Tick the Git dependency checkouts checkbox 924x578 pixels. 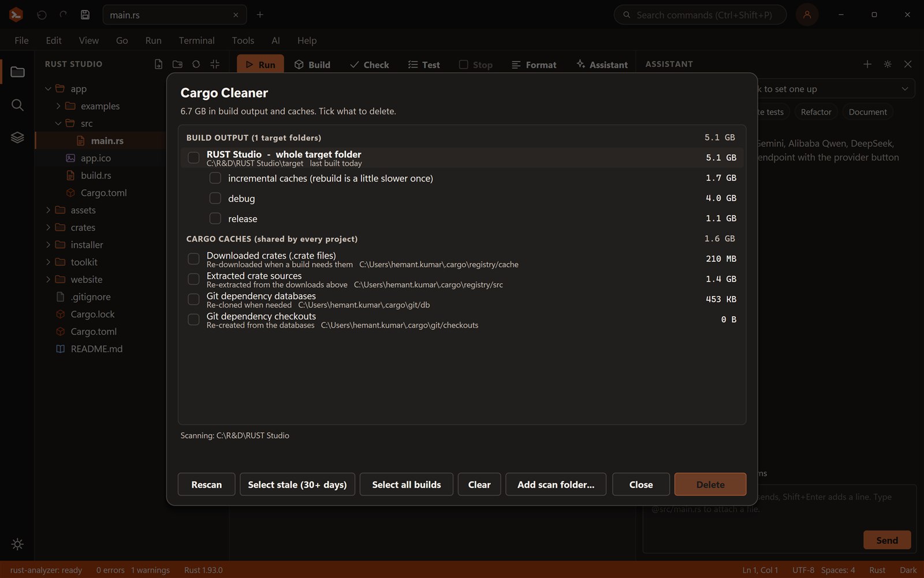point(193,320)
